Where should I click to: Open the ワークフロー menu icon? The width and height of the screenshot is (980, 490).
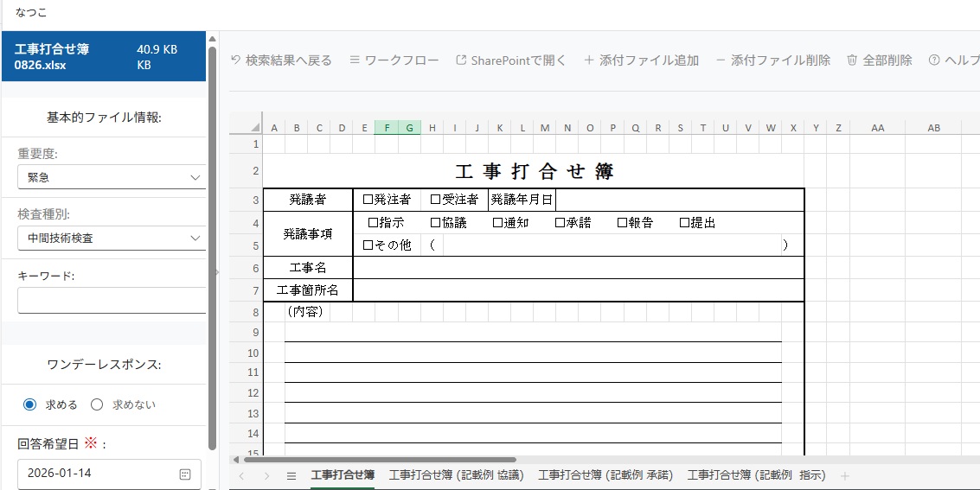[x=355, y=60]
